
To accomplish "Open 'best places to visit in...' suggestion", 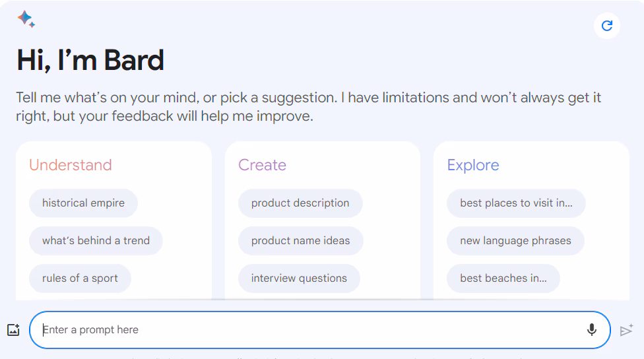I will coord(516,203).
